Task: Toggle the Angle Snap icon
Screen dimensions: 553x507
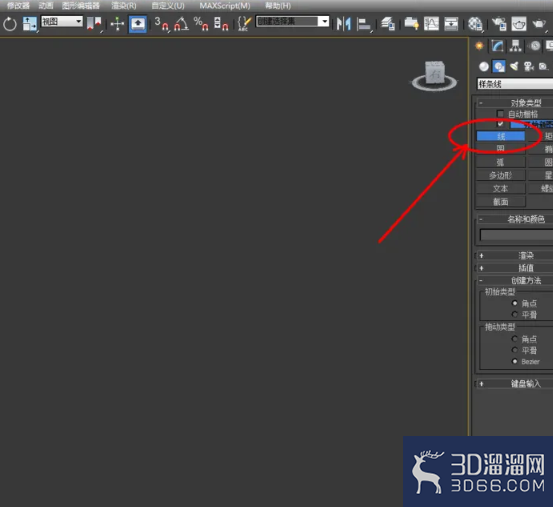Action: coord(181,24)
